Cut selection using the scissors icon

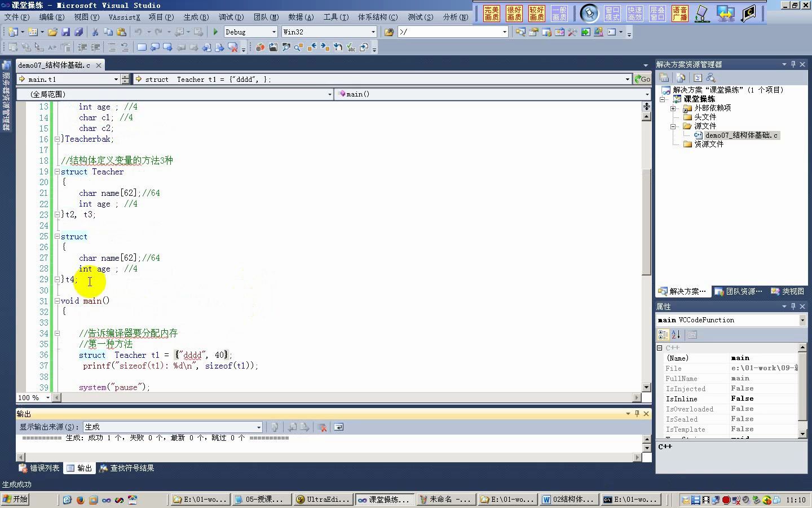[95, 32]
